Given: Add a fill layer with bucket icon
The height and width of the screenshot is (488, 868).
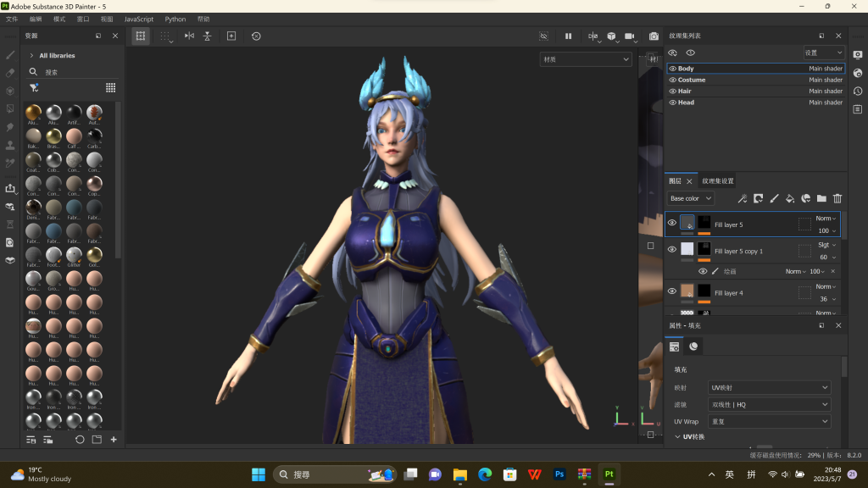Looking at the screenshot, I should click(x=790, y=198).
